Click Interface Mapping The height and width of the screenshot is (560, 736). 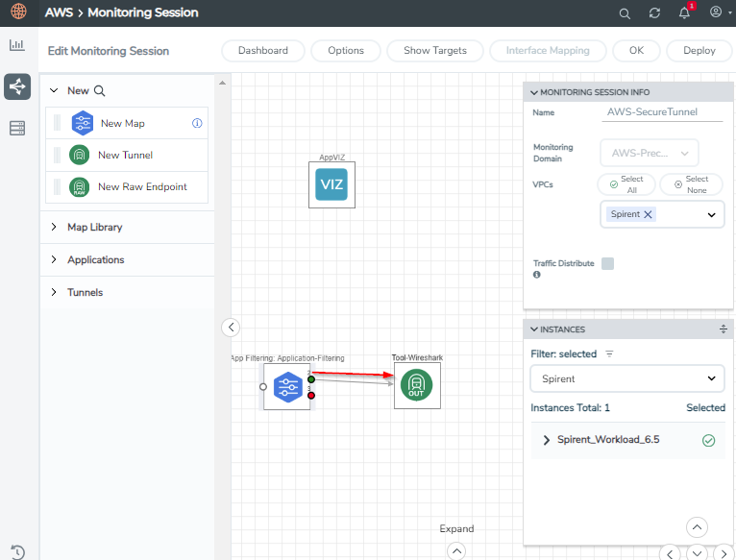pyautogui.click(x=548, y=51)
